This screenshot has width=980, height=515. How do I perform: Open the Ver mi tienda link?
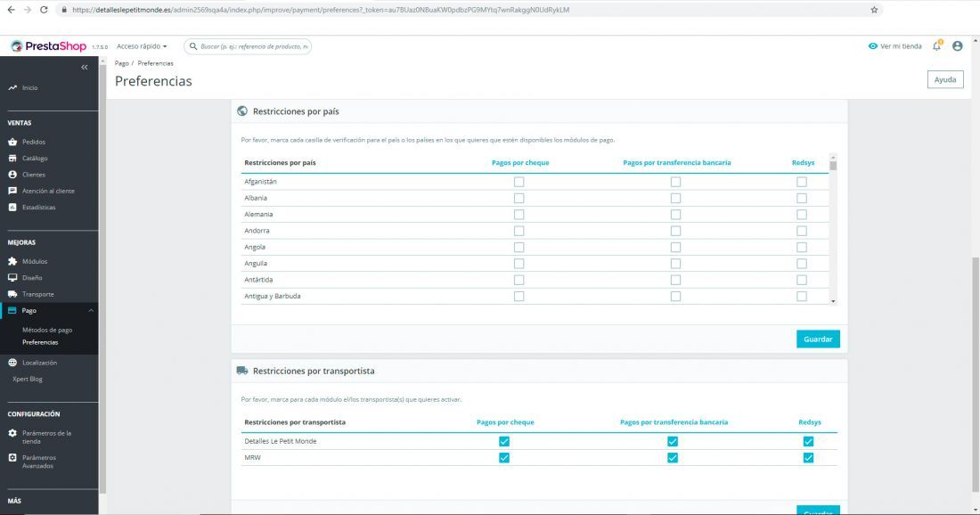[901, 46]
